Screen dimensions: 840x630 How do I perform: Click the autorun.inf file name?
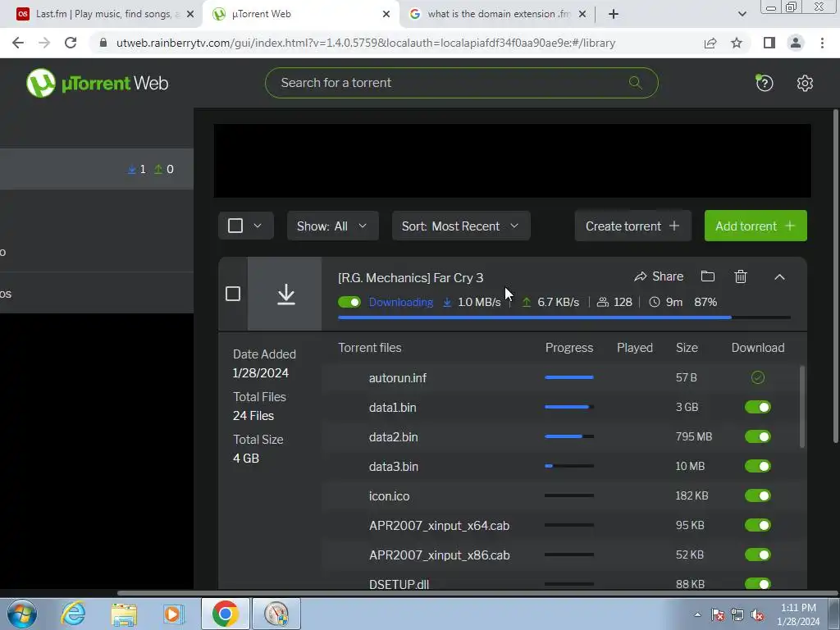(x=398, y=377)
